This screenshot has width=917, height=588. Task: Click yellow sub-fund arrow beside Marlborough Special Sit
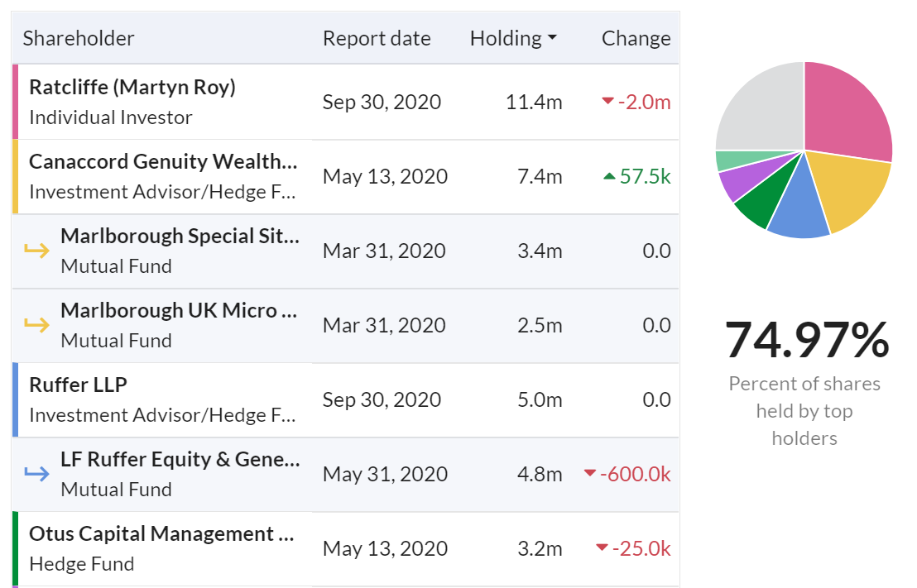(x=37, y=250)
